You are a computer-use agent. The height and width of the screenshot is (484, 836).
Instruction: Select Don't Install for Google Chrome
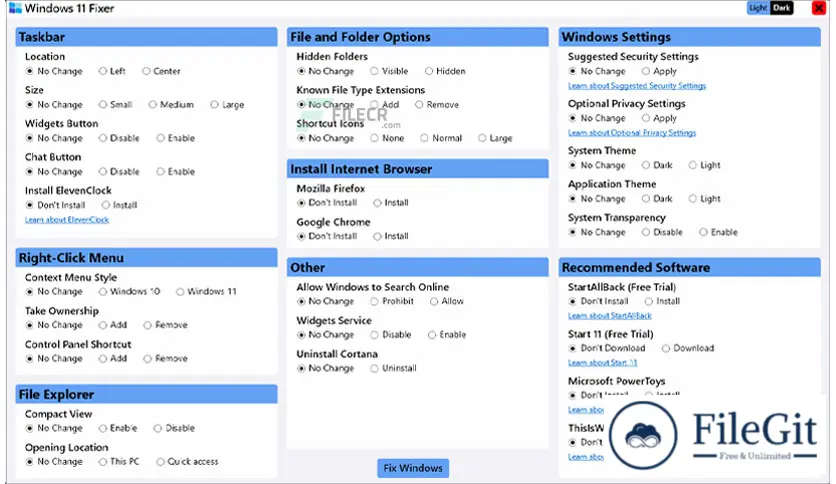[x=327, y=237]
